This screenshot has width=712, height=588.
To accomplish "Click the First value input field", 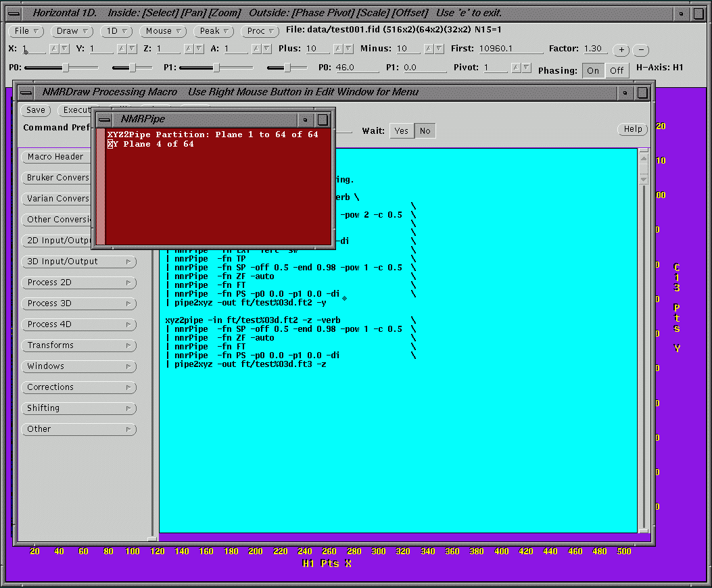I will click(x=510, y=49).
